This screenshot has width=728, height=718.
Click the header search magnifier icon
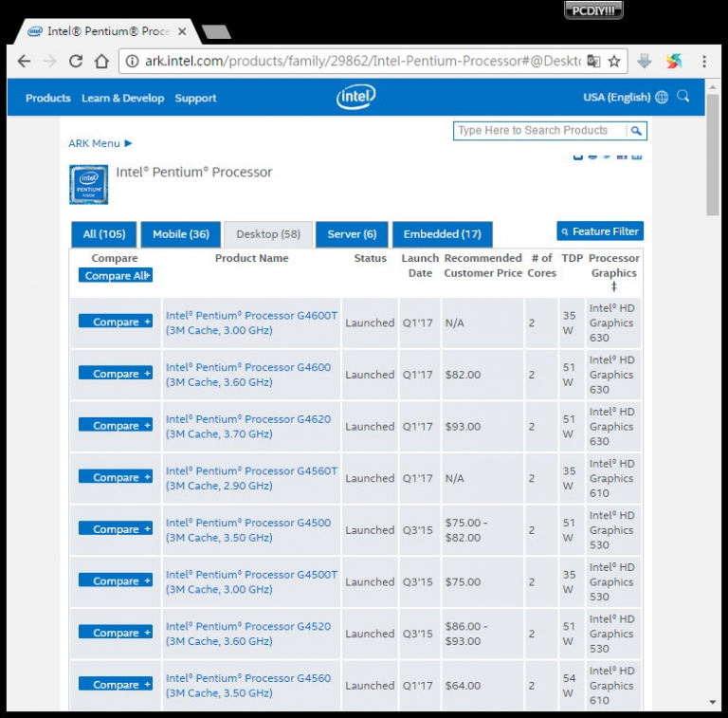(682, 96)
